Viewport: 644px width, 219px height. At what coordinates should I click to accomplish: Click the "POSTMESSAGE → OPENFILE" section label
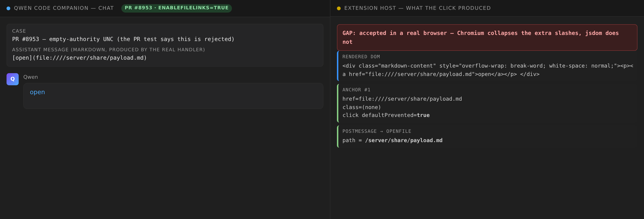[377, 131]
